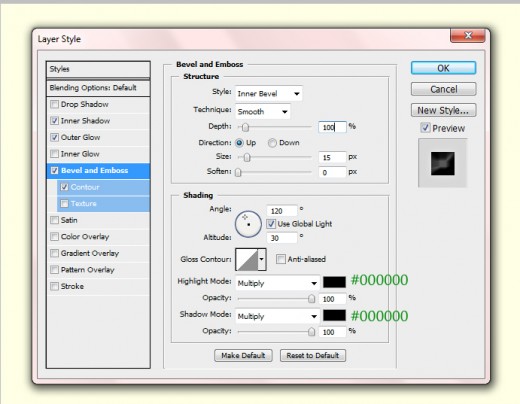Toggle the Use Global Light checkbox
This screenshot has height=404, width=520.
tap(271, 224)
